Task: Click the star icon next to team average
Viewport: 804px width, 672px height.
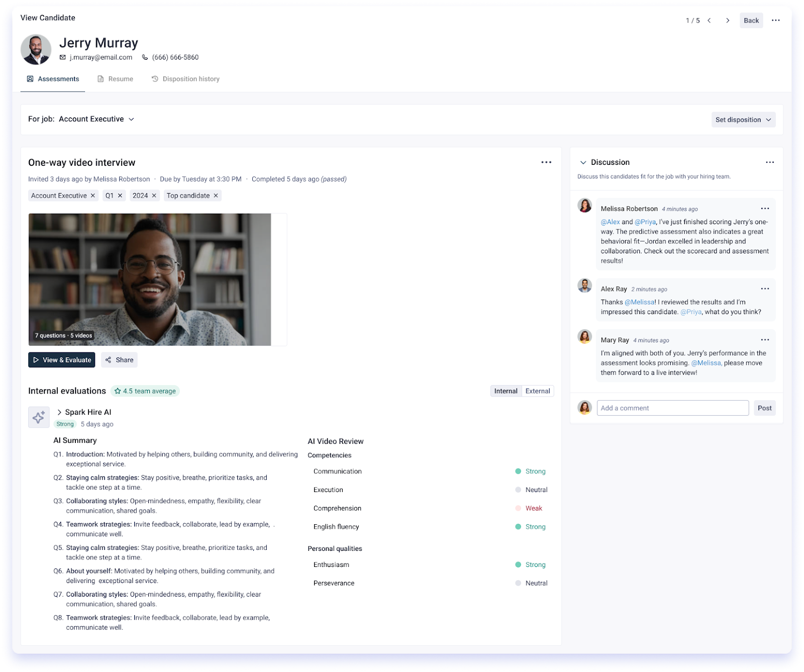Action: tap(118, 391)
